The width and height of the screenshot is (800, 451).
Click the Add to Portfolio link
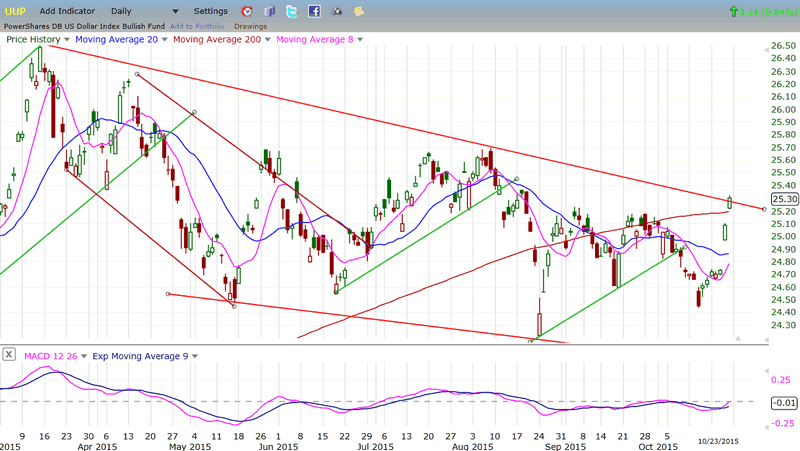(x=198, y=25)
